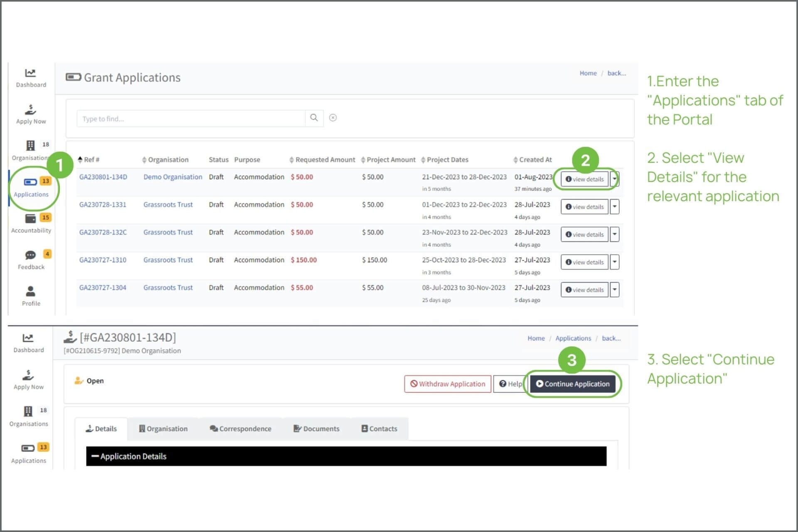798x532 pixels.
Task: Open Apply Now in the lower sidebar
Action: point(28,380)
